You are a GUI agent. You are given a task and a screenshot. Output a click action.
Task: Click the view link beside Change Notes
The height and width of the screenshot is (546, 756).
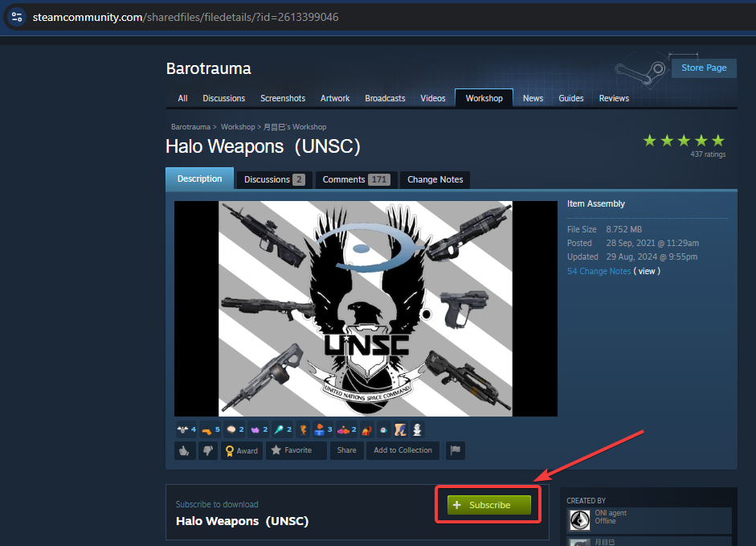click(x=647, y=271)
